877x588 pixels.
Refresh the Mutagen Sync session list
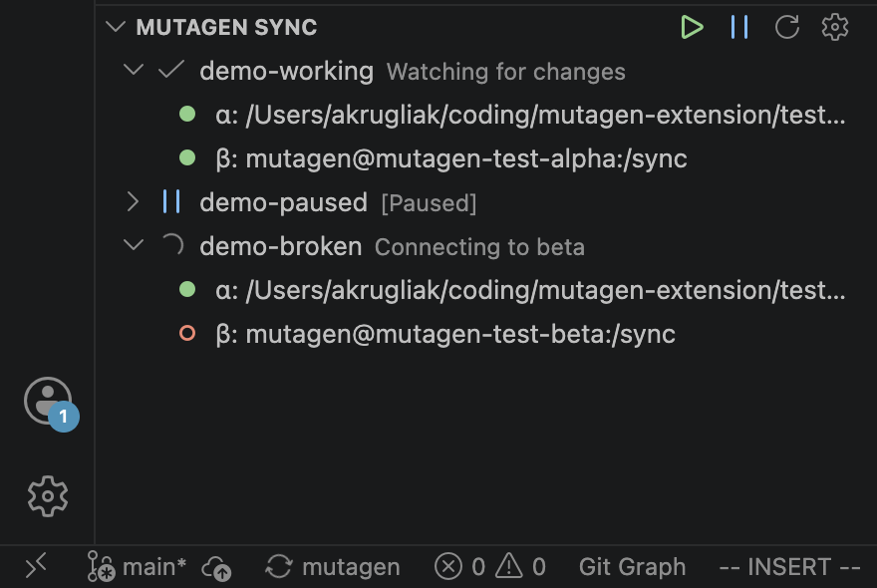787,27
